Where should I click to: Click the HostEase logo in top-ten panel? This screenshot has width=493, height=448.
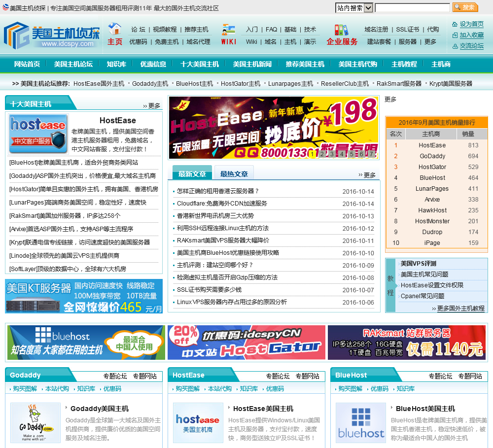(38, 134)
